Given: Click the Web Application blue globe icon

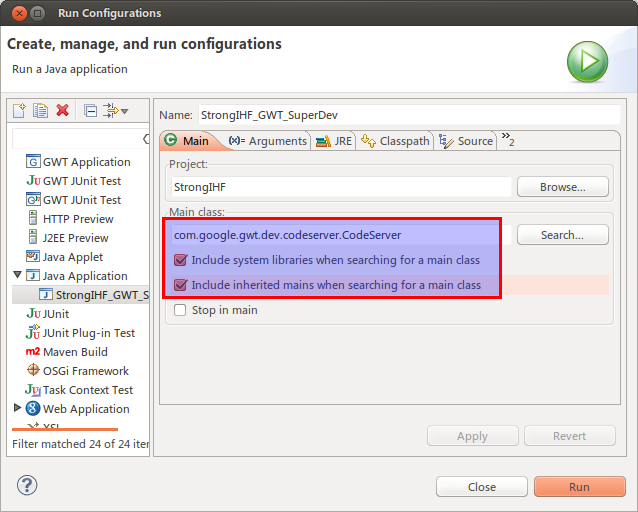Looking at the screenshot, I should (33, 408).
